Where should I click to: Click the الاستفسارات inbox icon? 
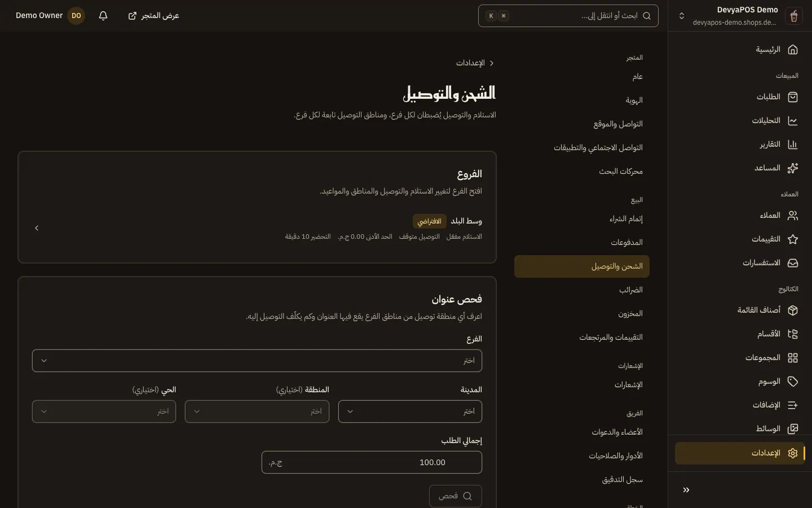pyautogui.click(x=793, y=263)
